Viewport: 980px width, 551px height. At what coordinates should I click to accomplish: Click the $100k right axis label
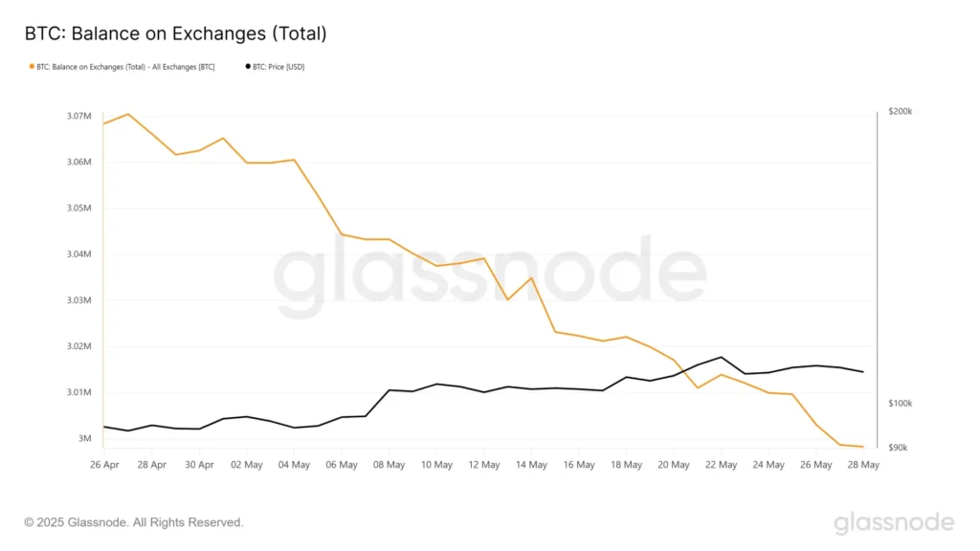pyautogui.click(x=901, y=404)
